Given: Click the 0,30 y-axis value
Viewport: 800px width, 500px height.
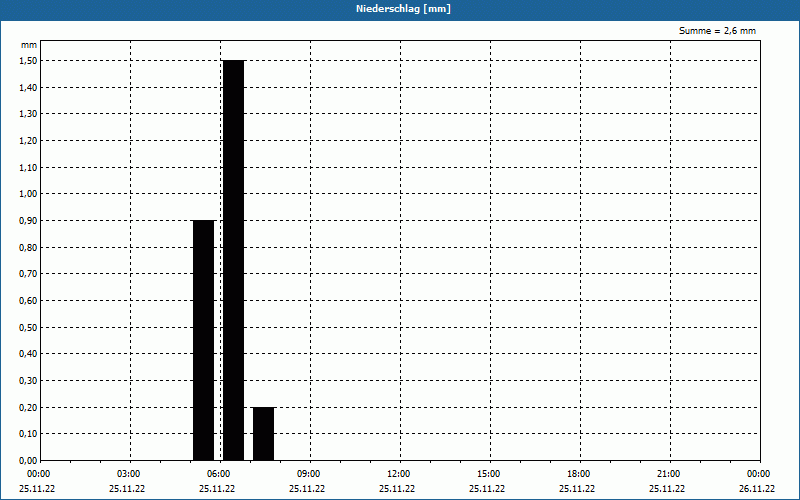Looking at the screenshot, I should point(28,381).
